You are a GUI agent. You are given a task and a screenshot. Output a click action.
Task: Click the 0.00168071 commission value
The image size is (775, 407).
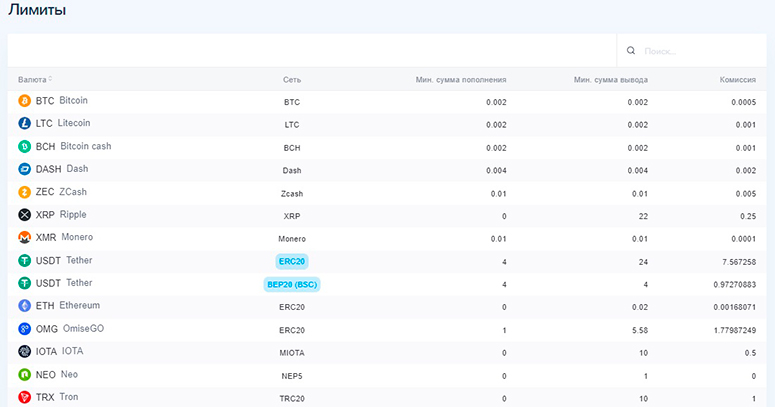734,307
